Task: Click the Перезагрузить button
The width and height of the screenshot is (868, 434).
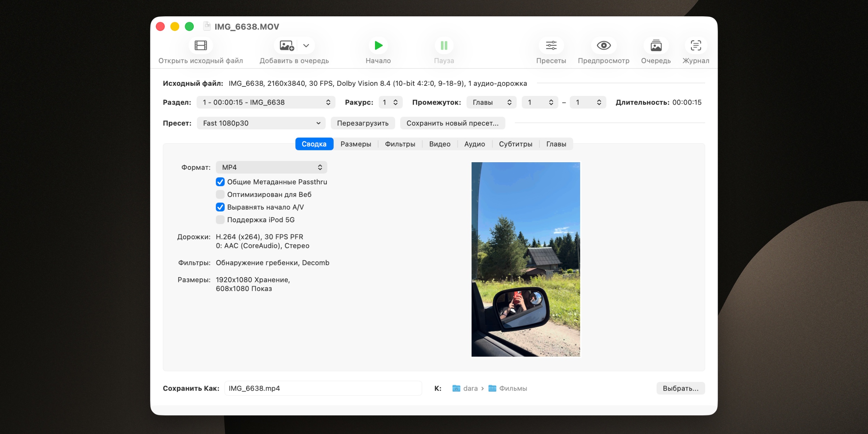Action: tap(362, 123)
